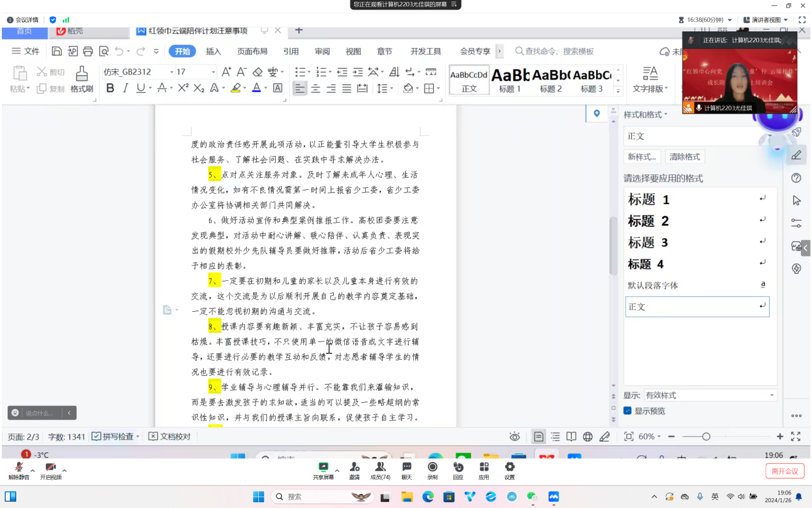Click the italic formatting icon
The width and height of the screenshot is (812, 508).
coord(126,89)
